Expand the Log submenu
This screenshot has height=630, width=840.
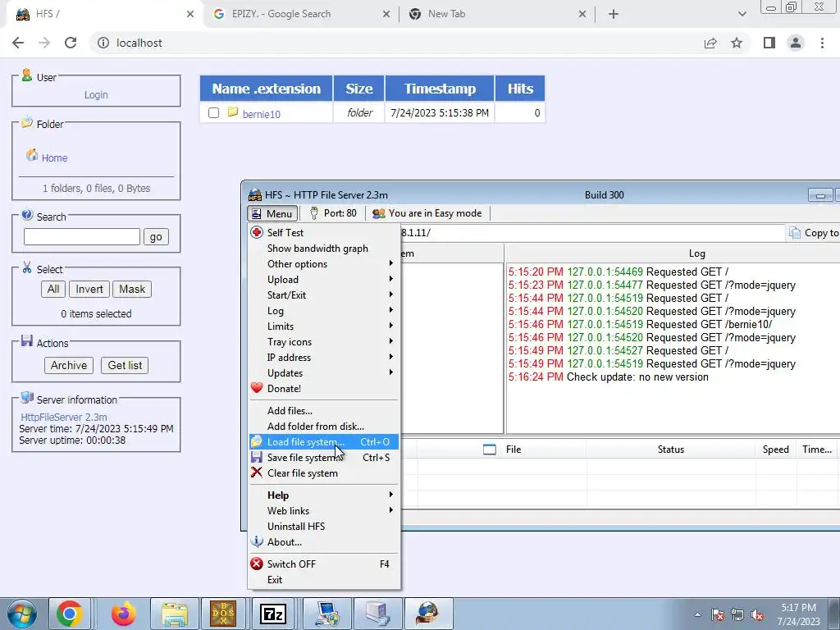pos(323,311)
